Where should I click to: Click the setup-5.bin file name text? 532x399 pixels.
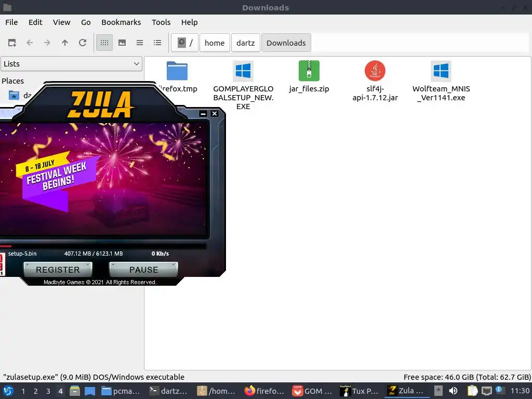(x=22, y=254)
